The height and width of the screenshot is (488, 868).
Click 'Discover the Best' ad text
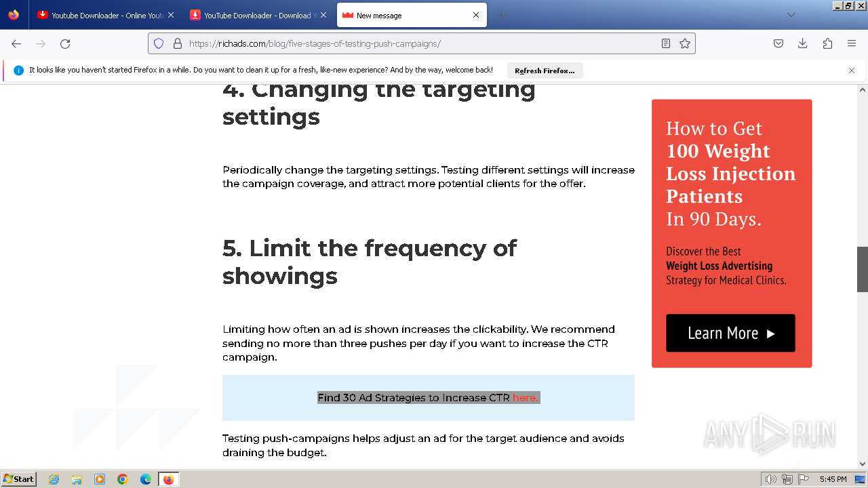tap(703, 251)
